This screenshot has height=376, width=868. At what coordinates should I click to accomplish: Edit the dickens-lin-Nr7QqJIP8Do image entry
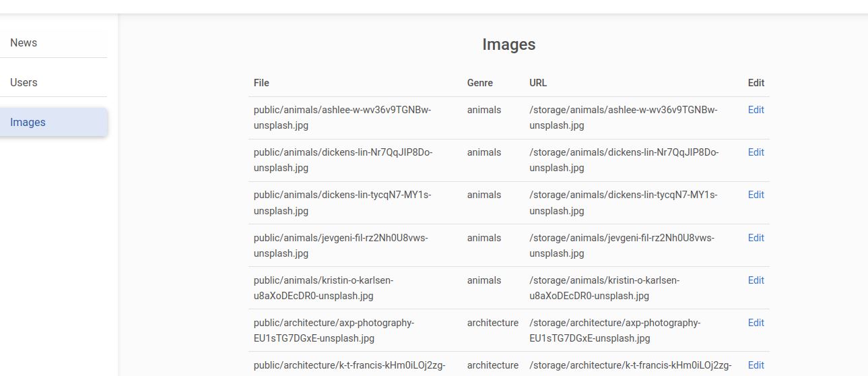(x=756, y=152)
